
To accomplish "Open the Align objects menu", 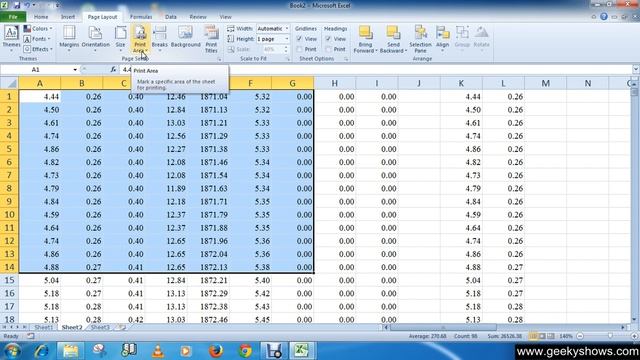I will pos(442,38).
